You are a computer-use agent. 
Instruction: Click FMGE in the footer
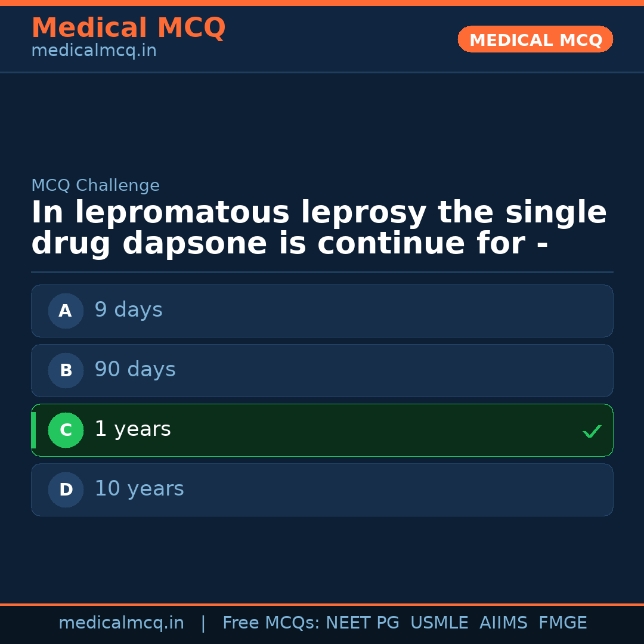point(562,623)
